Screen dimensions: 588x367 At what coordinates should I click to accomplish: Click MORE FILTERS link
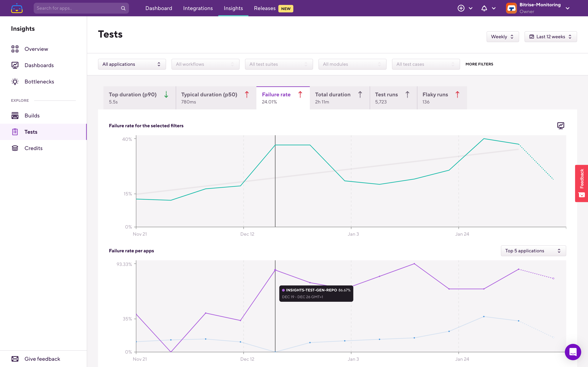point(479,64)
